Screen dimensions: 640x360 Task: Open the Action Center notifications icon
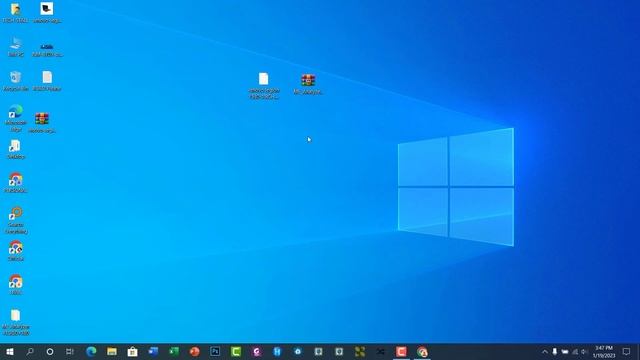tap(627, 351)
